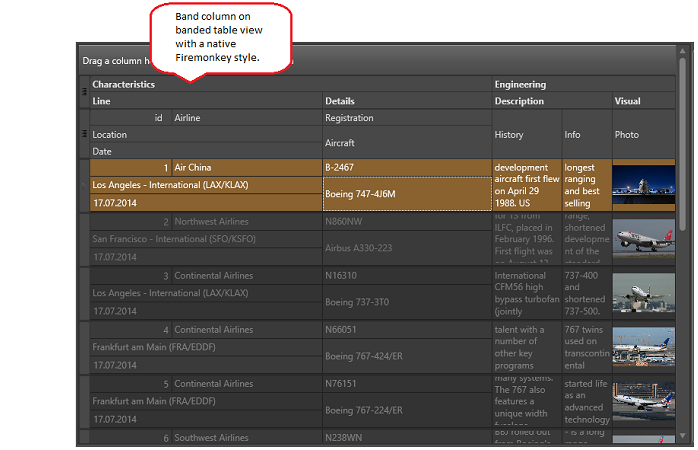The image size is (698, 450).
Task: Select the Frankfurt am Main cell in N66051 row
Action: tap(206, 347)
